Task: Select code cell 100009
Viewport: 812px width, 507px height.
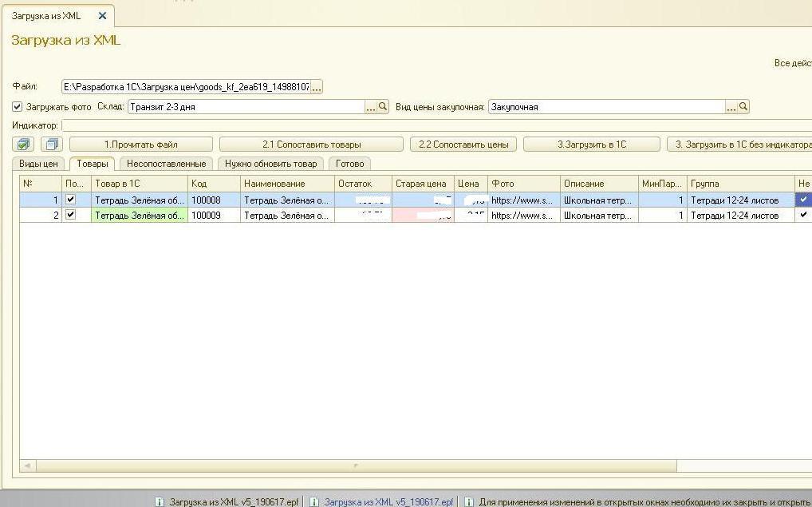Action: pos(214,215)
